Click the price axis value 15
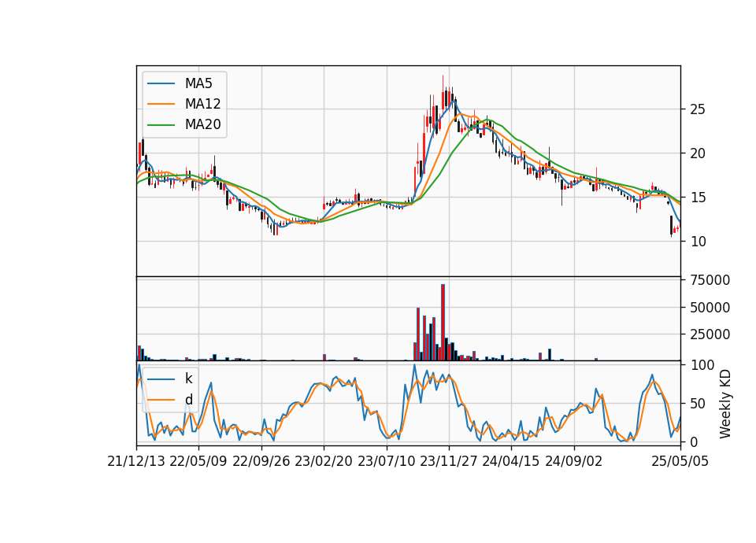This screenshot has width=756, height=543. tap(698, 198)
